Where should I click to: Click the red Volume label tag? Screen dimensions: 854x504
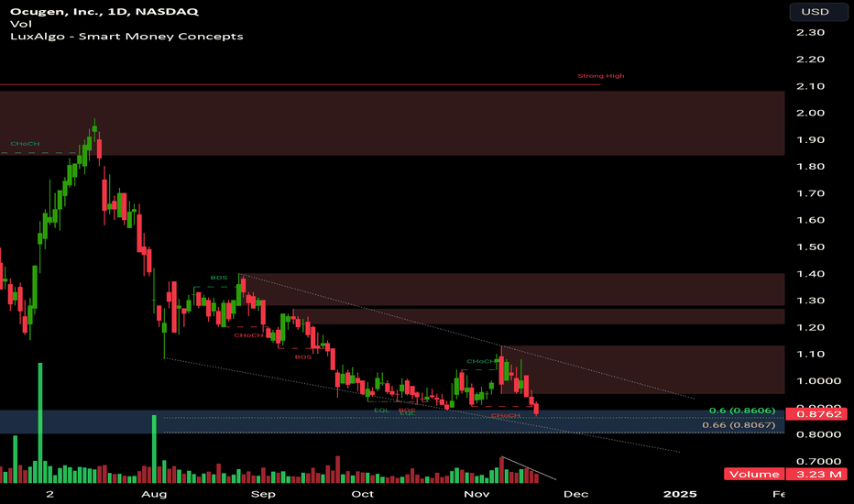tap(754, 474)
